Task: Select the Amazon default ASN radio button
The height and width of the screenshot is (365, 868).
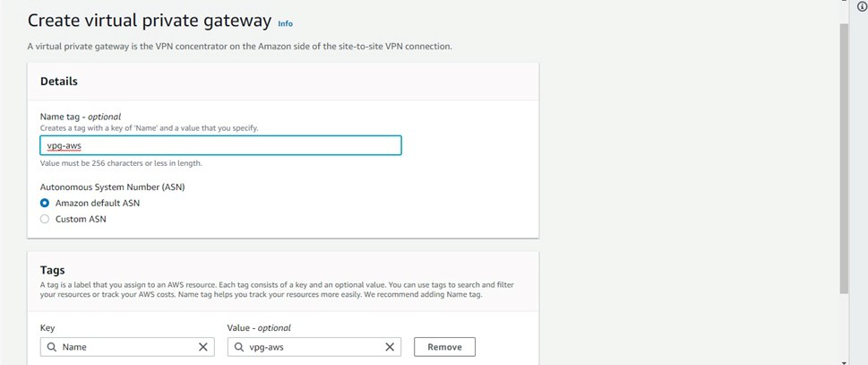Action: (45, 203)
